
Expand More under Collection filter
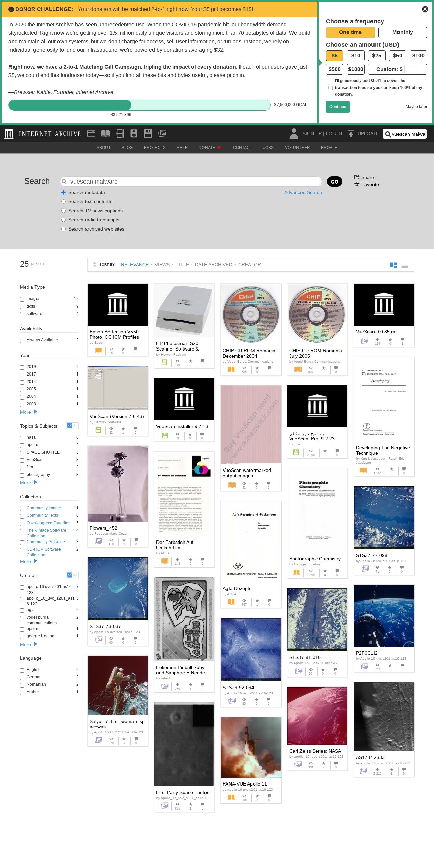pos(28,561)
